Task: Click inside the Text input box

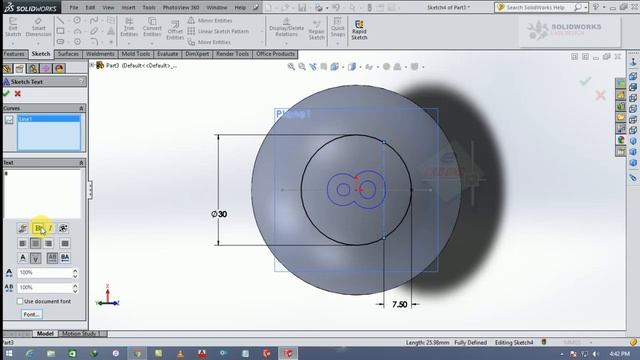Action: 42,193
